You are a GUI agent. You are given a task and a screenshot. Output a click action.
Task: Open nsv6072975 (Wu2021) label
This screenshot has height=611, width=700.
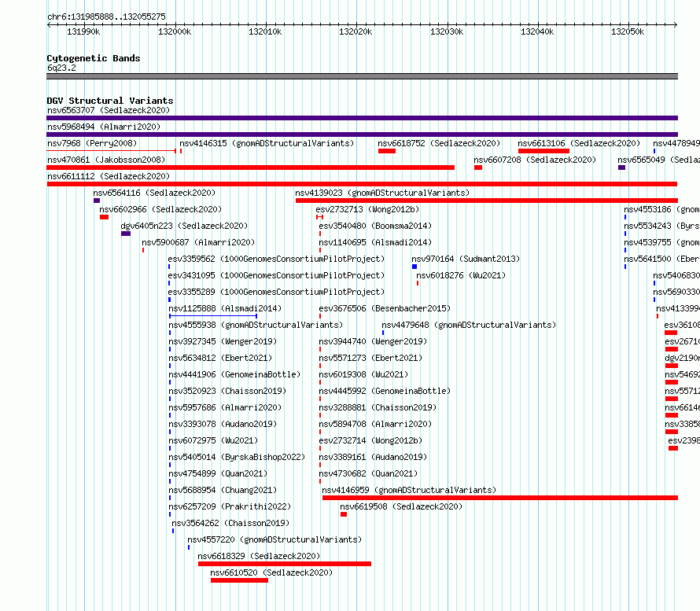pos(213,440)
